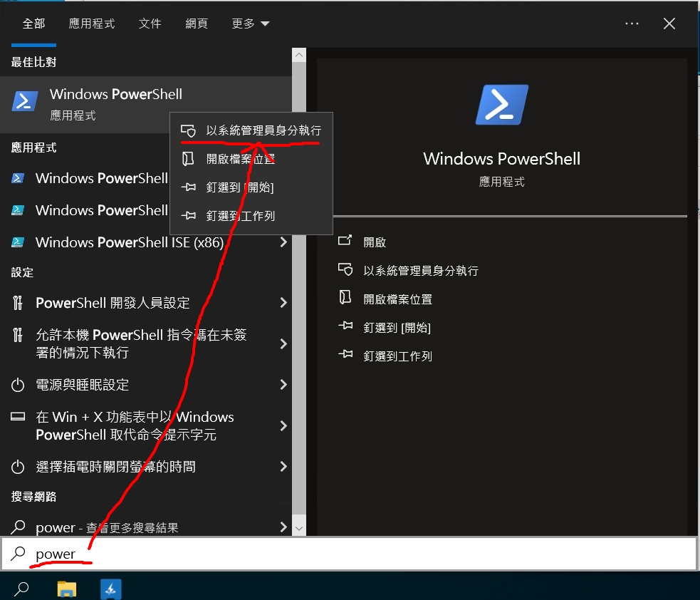The image size is (700, 600).
Task: Switch to the 文件 tab
Action: (150, 24)
